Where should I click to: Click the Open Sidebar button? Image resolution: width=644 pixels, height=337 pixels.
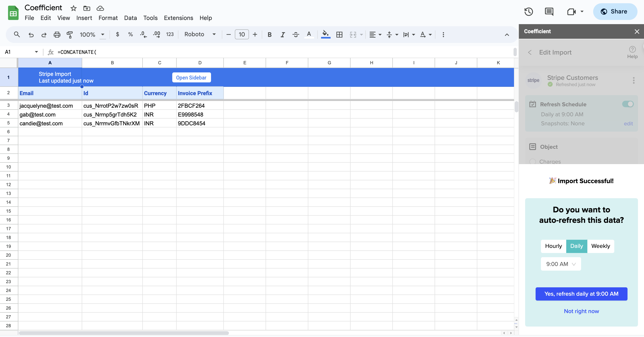[x=191, y=78]
